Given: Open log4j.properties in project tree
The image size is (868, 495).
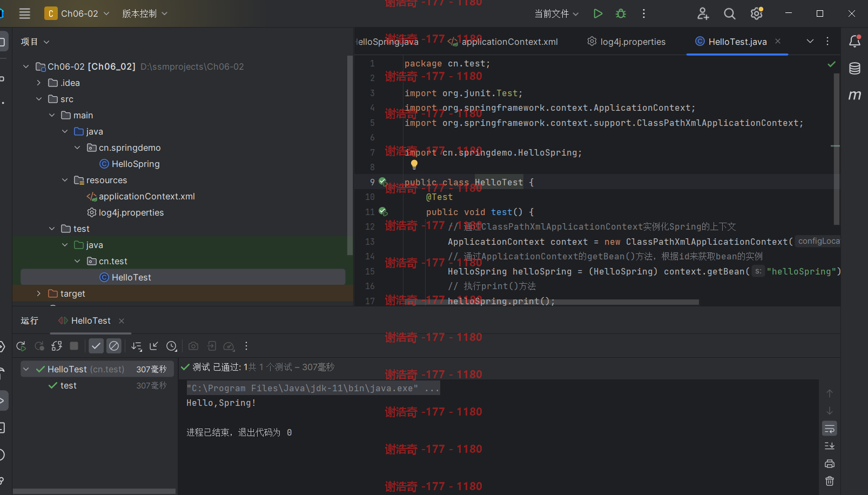Looking at the screenshot, I should (x=125, y=212).
